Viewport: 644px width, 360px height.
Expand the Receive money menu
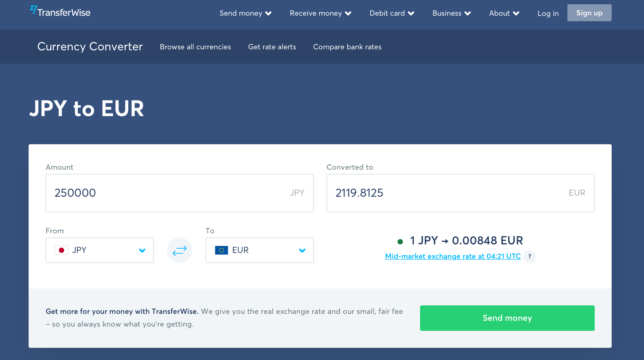(321, 13)
